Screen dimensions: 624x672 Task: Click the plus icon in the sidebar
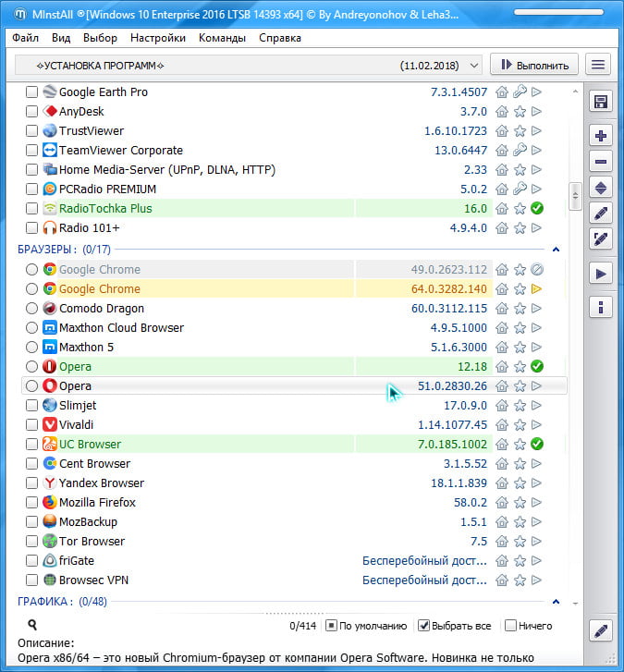click(x=601, y=136)
